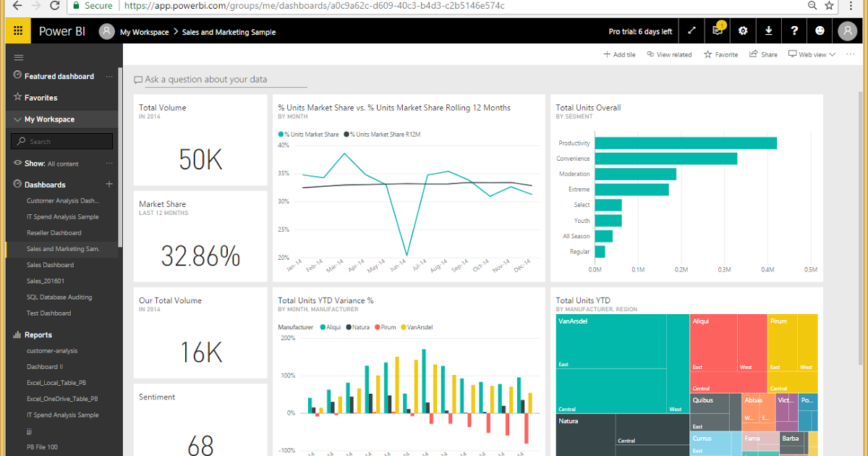Open the Excel_OneDrive_Table_PB report
The height and width of the screenshot is (456, 868).
(62, 399)
